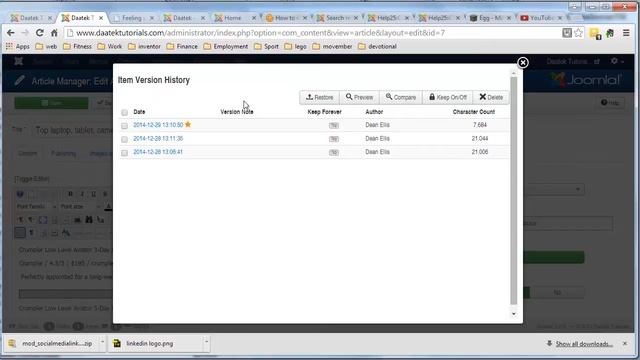Switch to the Feeling browser tab
The width and height of the screenshot is (640, 360).
(131, 18)
